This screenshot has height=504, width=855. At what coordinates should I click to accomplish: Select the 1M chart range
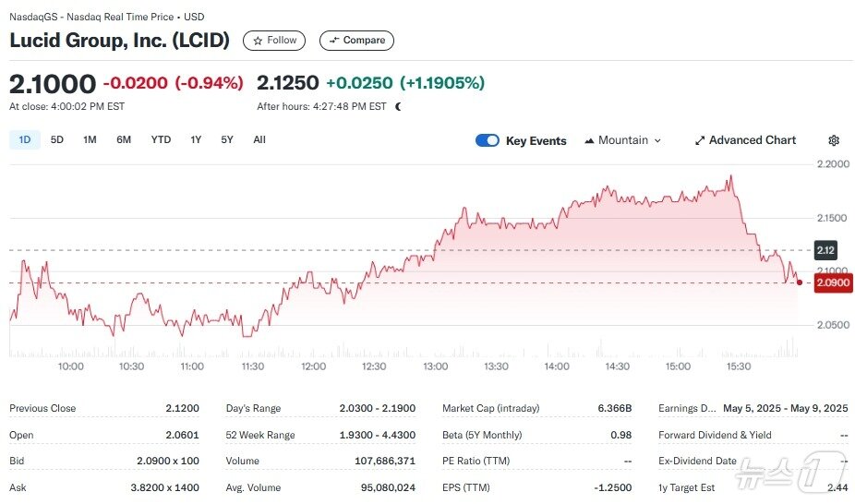90,140
